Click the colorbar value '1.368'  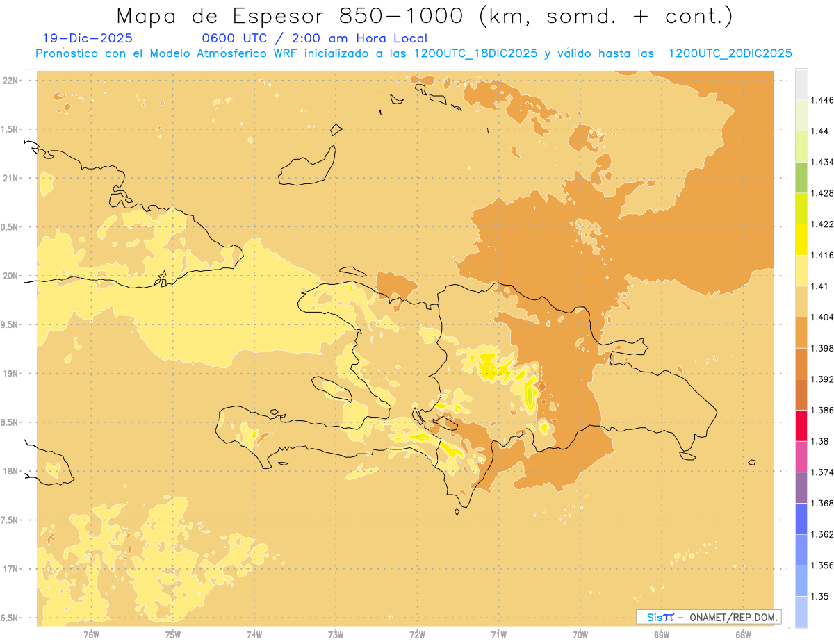click(823, 503)
